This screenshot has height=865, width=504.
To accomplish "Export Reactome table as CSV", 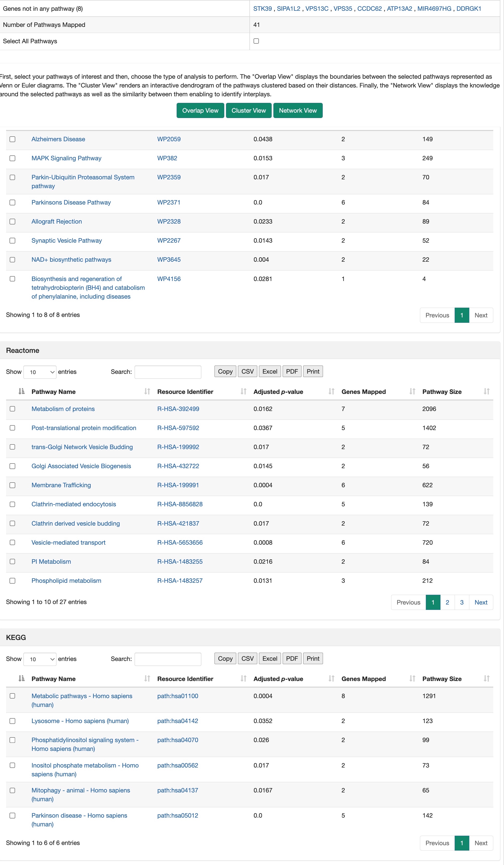I will point(248,371).
